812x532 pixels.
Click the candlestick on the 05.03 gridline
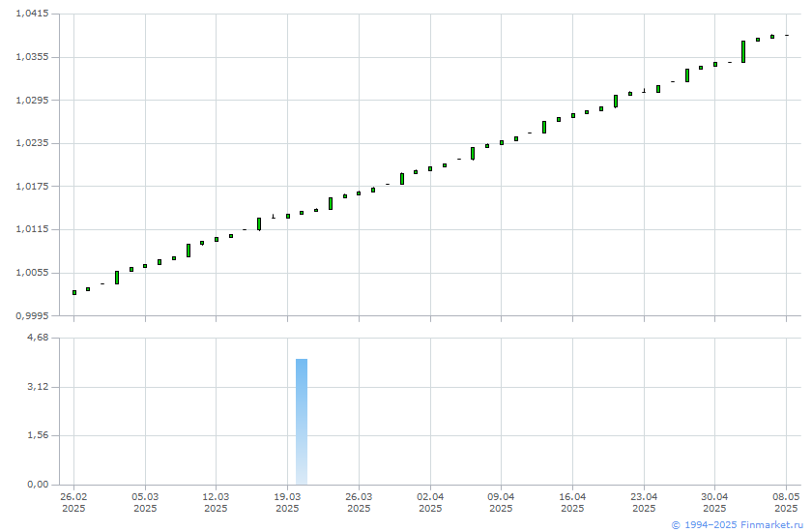pos(145,266)
